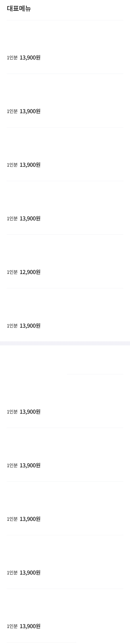This screenshot has width=130, height=644.
Task: Click the first menu item's 1인분 label
Action: click(x=12, y=58)
